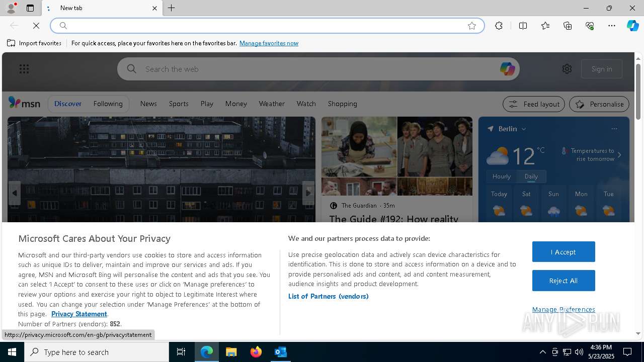
Task: Switch to Daily forecast
Action: (531, 176)
